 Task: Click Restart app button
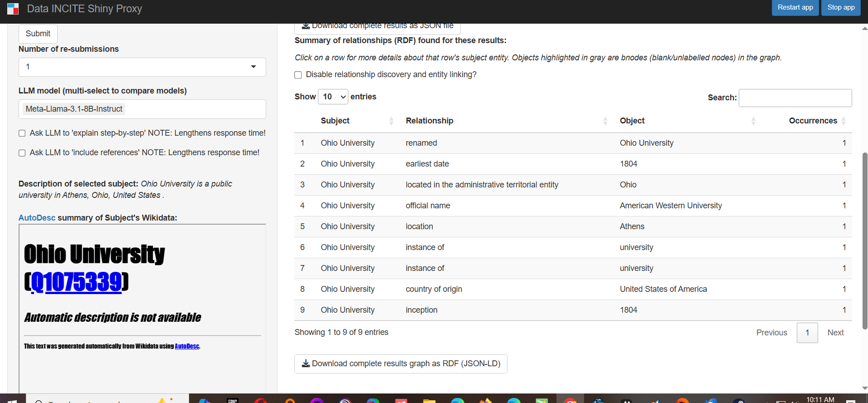(x=795, y=7)
